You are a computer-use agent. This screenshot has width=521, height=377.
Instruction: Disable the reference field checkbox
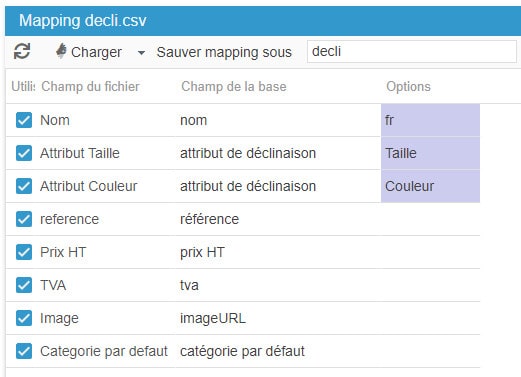(x=24, y=219)
